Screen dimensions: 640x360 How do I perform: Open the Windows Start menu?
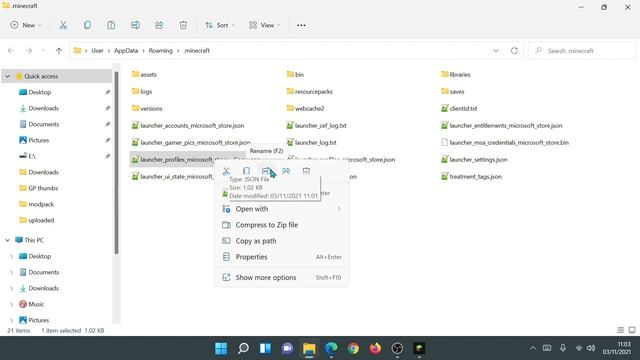(221, 349)
